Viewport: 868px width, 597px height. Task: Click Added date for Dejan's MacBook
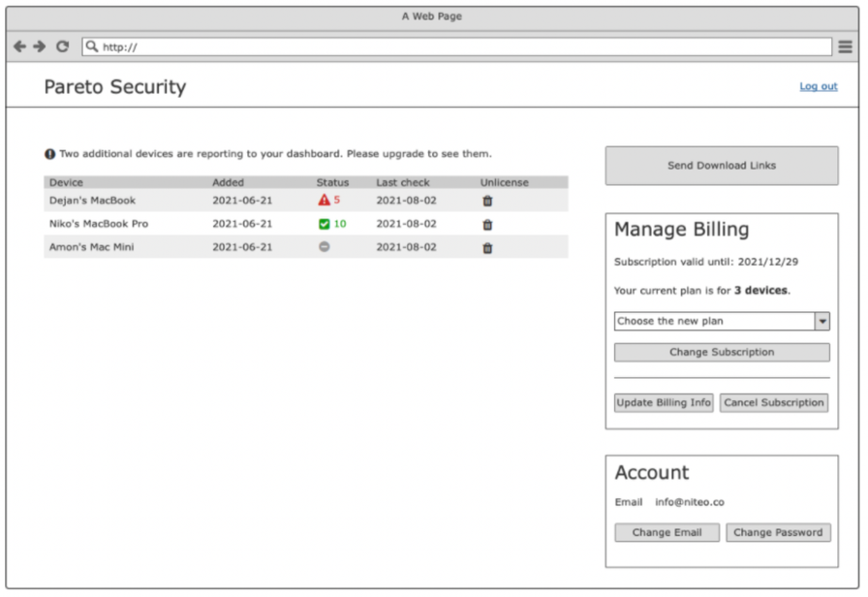point(242,201)
